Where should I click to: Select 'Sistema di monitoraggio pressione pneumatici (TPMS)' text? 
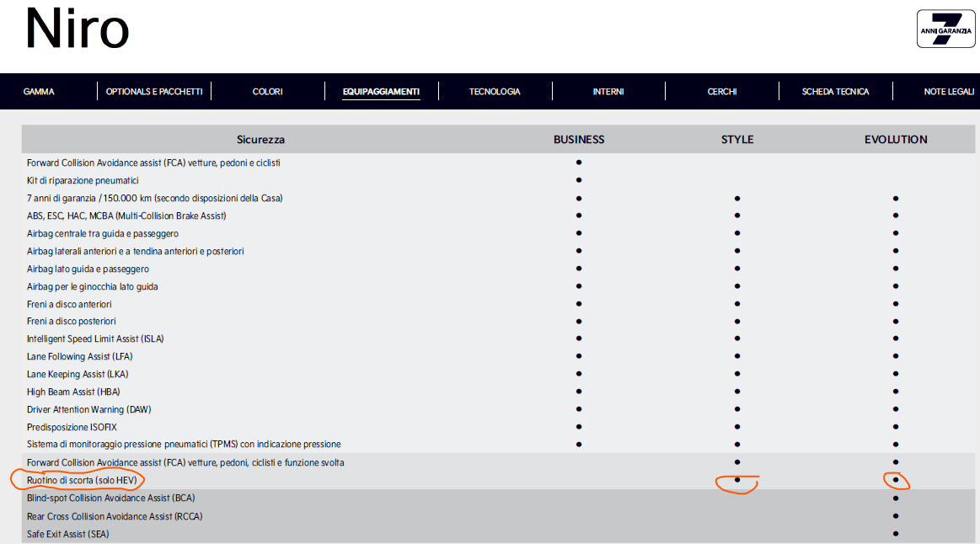(x=184, y=444)
